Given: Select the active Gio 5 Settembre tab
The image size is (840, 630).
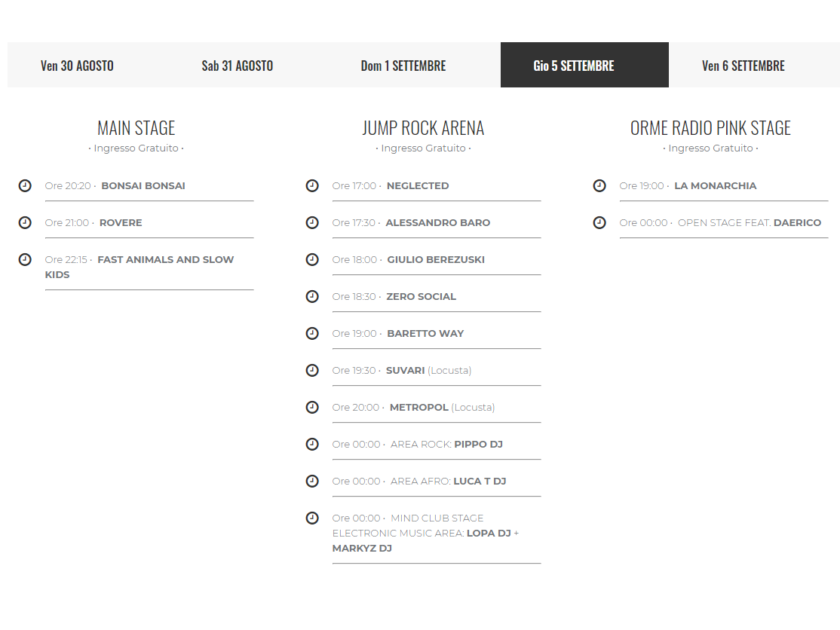Looking at the screenshot, I should pos(574,66).
